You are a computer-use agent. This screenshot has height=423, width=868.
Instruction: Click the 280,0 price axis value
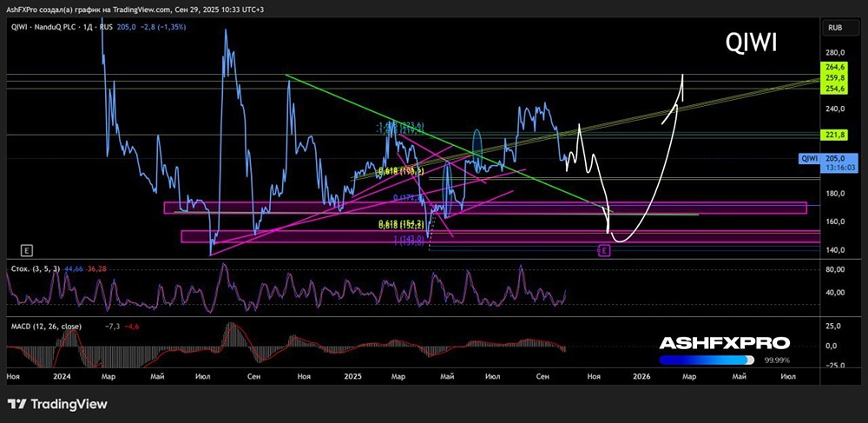click(835, 53)
